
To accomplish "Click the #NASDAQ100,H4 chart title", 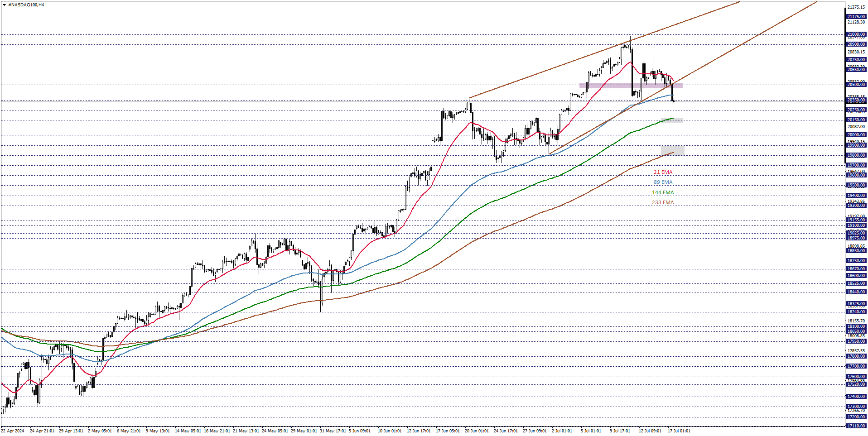I will [x=26, y=5].
